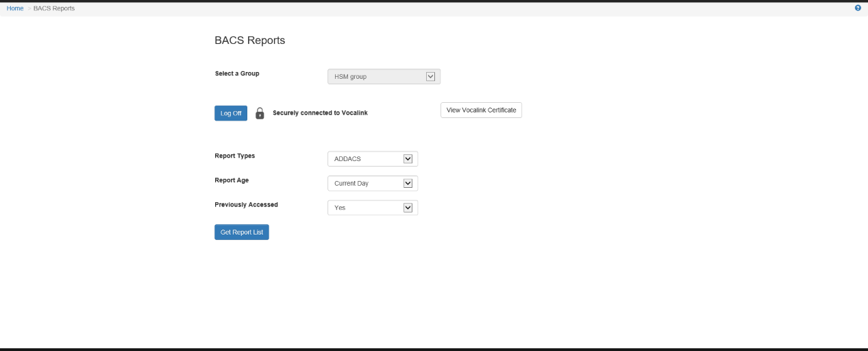Screen dimensions: 868x351
Task: Click the Select a Group label
Action: point(237,73)
